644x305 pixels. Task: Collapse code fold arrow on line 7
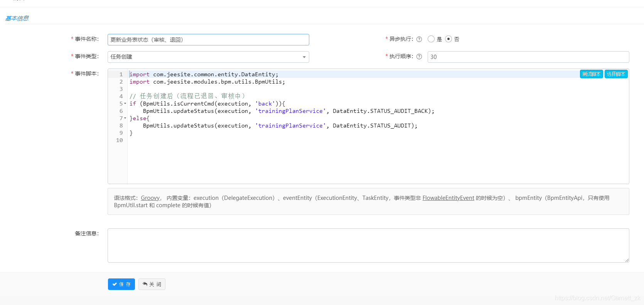tap(125, 118)
